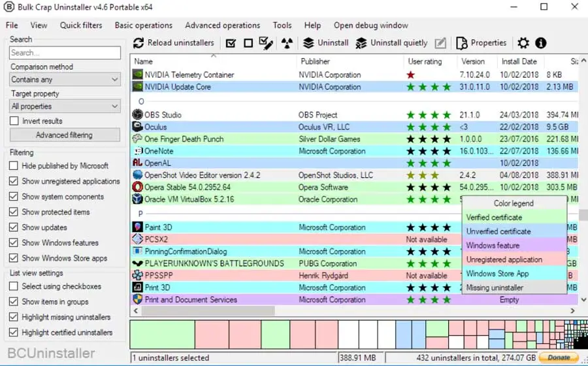Open the Tools menu
This screenshot has height=366, width=588.
click(282, 25)
